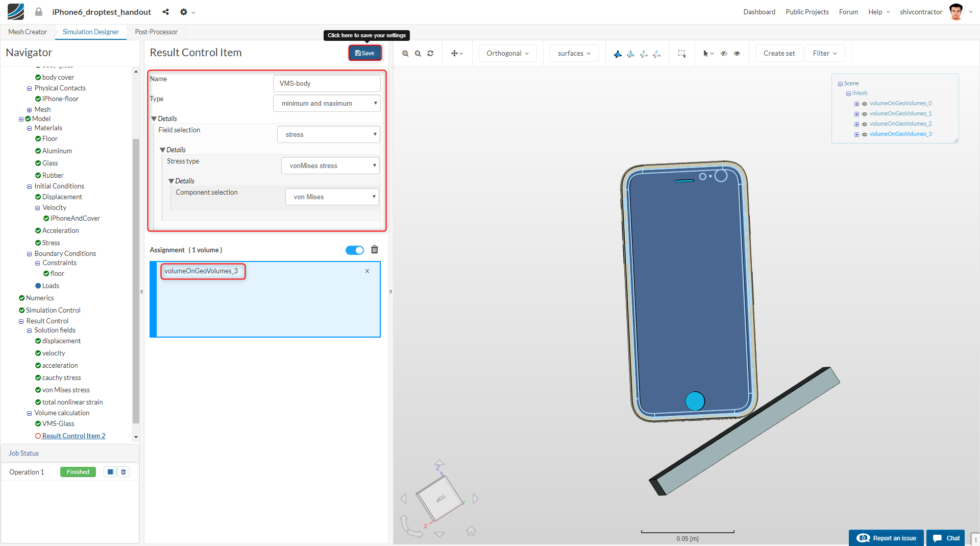
Task: Open the project settings gear menu
Action: (x=187, y=12)
